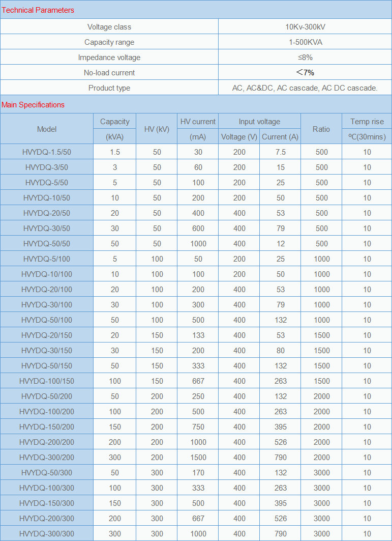Select the '1-500KVA' capacity range value
This screenshot has height=541, width=392.
click(x=305, y=42)
